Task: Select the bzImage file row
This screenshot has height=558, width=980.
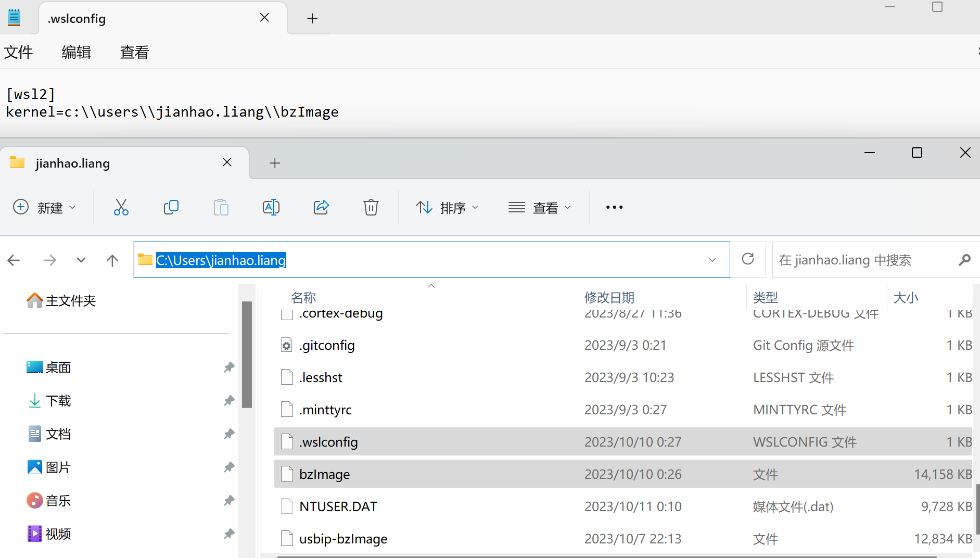Action: click(x=623, y=474)
